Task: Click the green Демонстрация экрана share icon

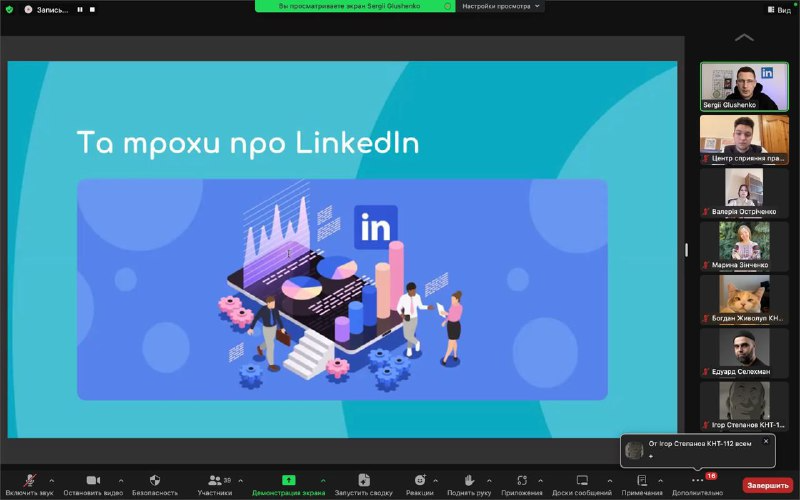Action: pos(289,481)
